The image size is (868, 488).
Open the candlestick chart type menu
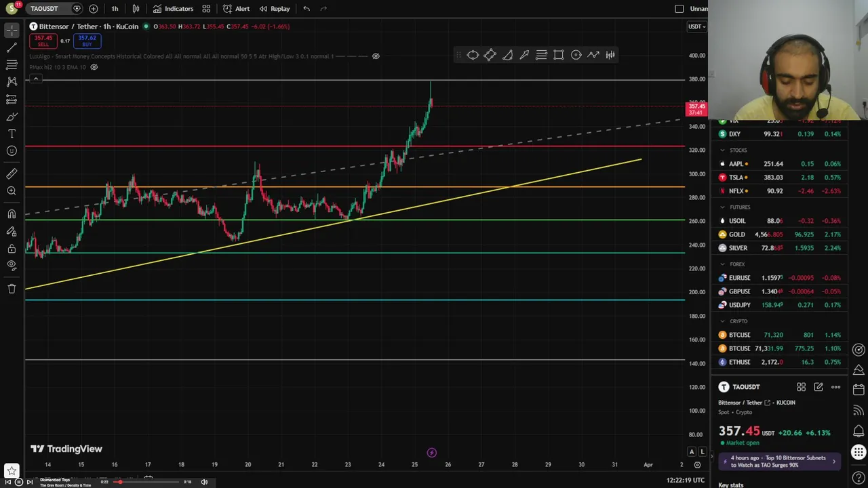136,9
